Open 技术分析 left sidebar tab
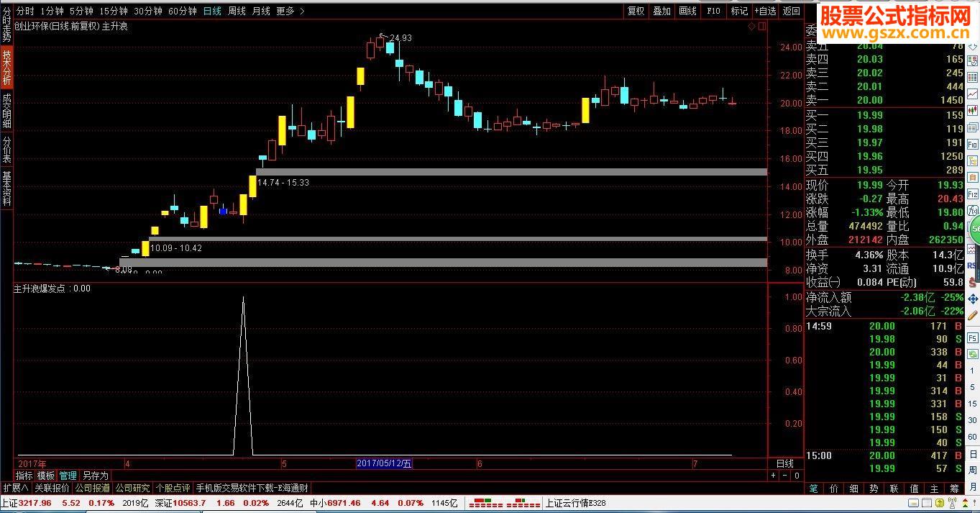 click(x=6, y=68)
